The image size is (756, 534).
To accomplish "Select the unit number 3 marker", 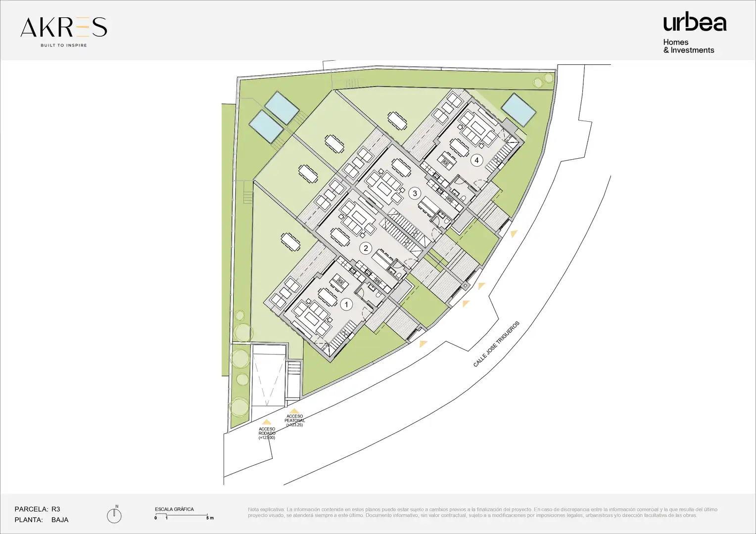I will tap(415, 193).
